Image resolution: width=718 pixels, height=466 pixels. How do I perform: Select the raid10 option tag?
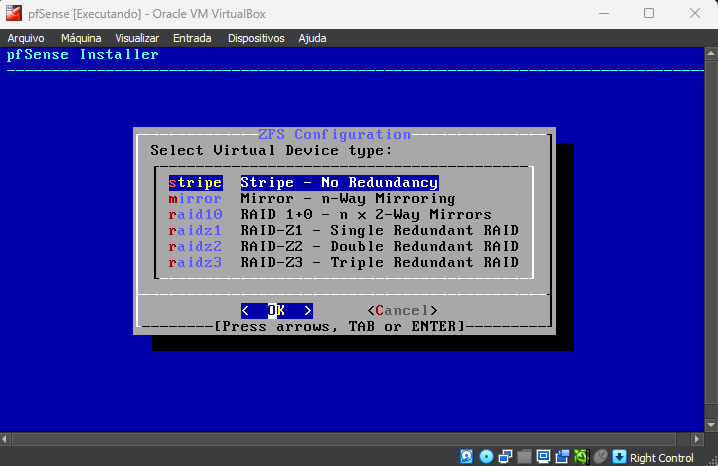196,215
